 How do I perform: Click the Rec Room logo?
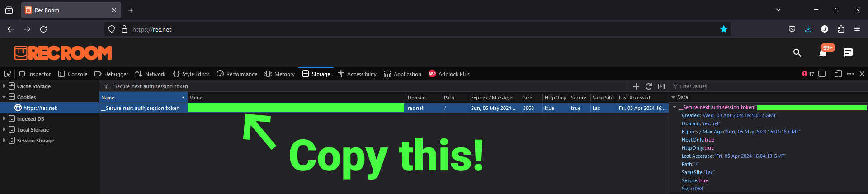[x=63, y=53]
